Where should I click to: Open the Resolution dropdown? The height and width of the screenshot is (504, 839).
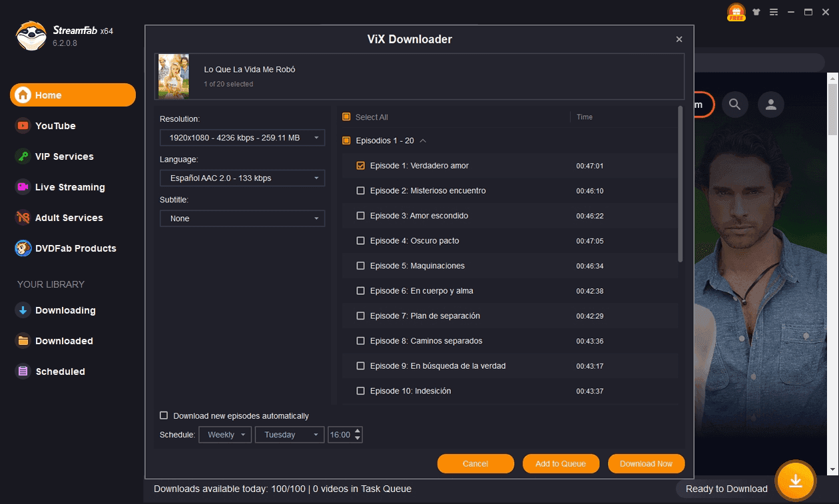tap(242, 138)
